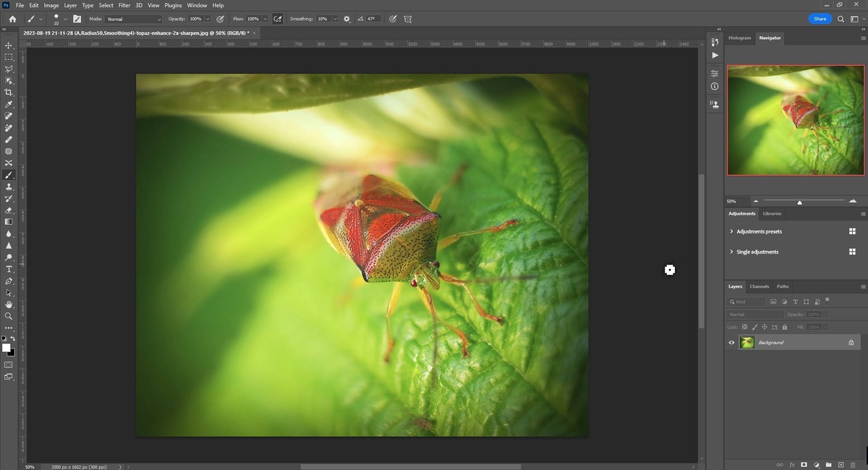Select the Move tool
The width and height of the screenshot is (868, 470).
(x=9, y=46)
